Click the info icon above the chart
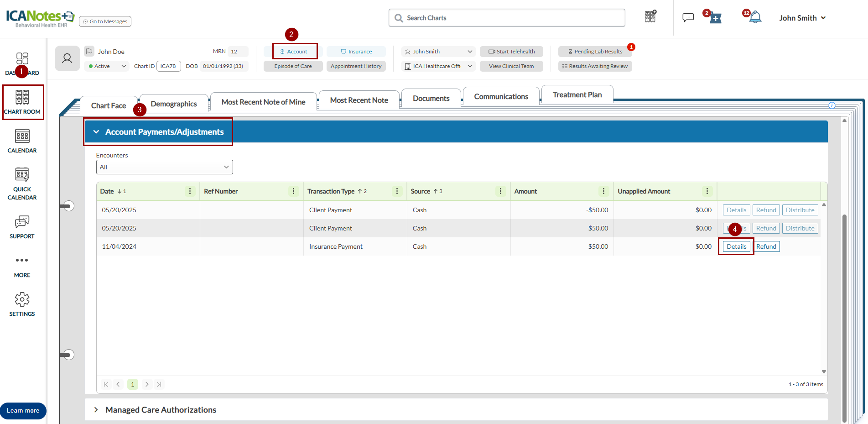This screenshot has height=424, width=868. 832,105
